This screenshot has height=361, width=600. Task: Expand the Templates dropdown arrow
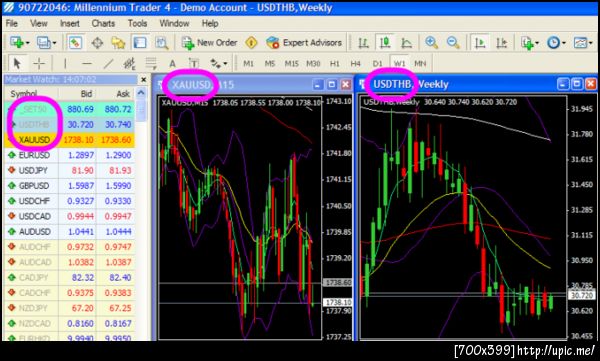[591, 43]
